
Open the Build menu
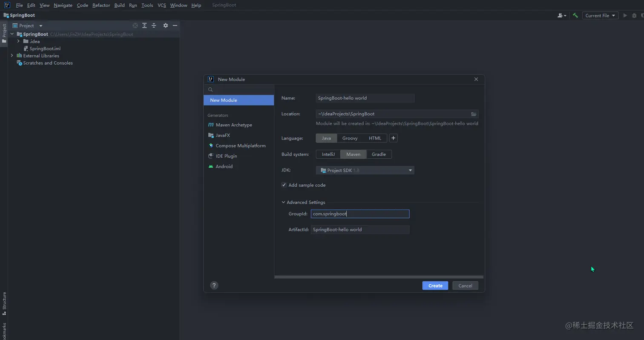click(x=119, y=5)
